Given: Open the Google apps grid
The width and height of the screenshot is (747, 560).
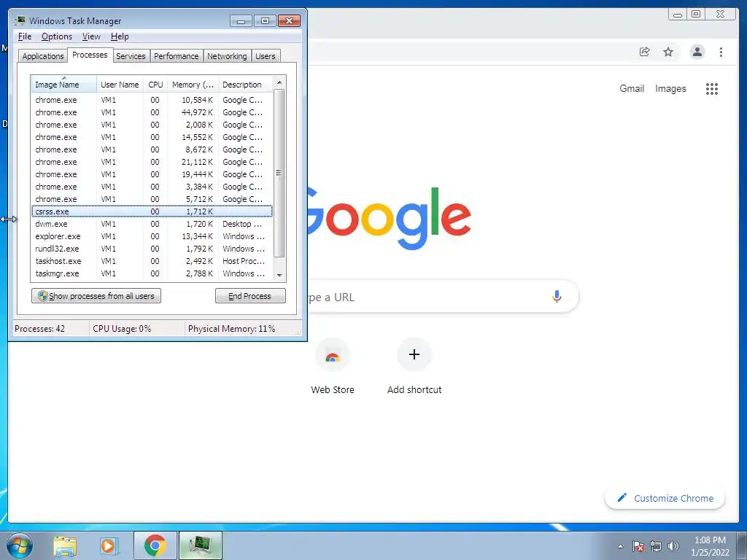Looking at the screenshot, I should [712, 88].
